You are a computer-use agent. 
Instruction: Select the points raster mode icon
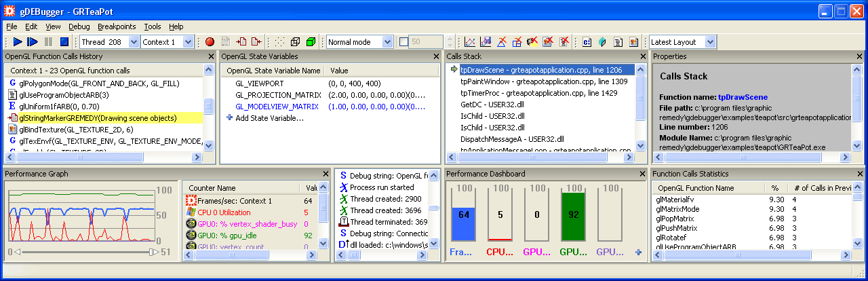[280, 42]
